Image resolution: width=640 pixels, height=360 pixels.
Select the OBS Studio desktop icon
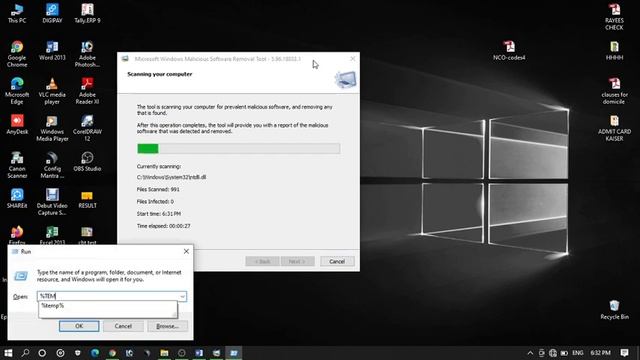[87, 162]
